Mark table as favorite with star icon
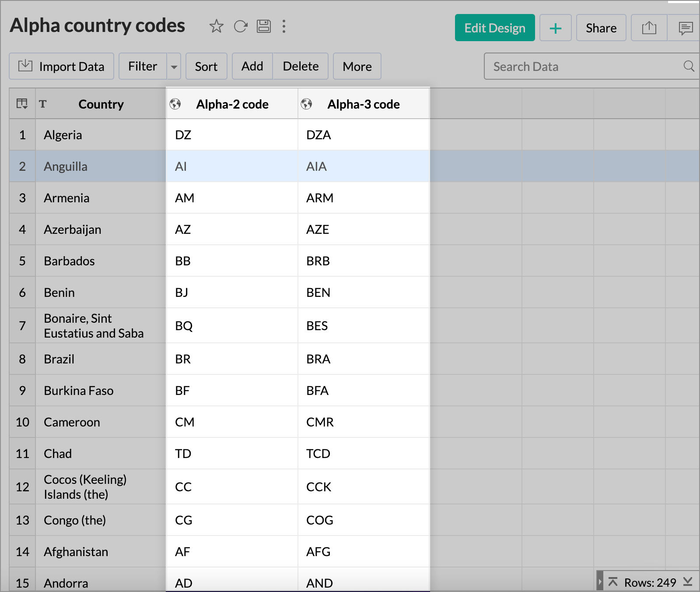 pos(216,26)
